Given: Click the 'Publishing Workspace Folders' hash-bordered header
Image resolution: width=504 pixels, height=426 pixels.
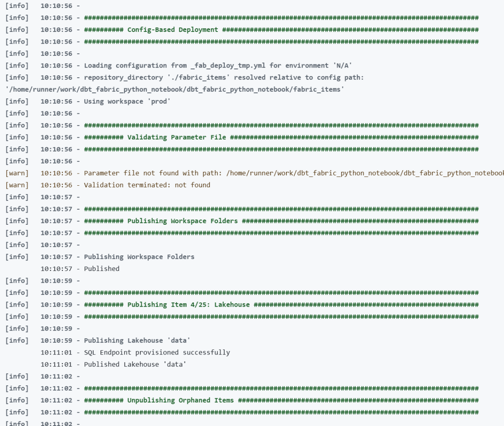Looking at the screenshot, I should point(182,221).
